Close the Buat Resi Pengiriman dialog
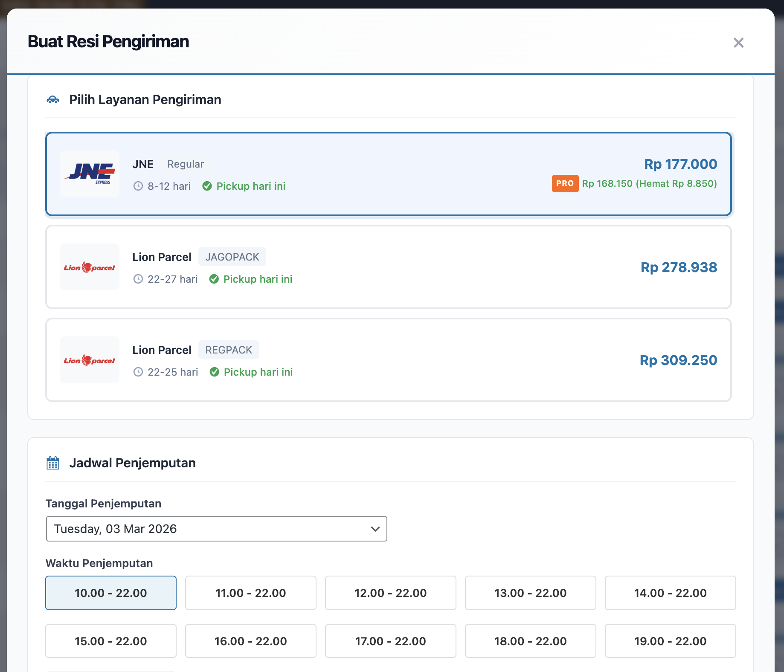The height and width of the screenshot is (672, 784). (x=738, y=43)
